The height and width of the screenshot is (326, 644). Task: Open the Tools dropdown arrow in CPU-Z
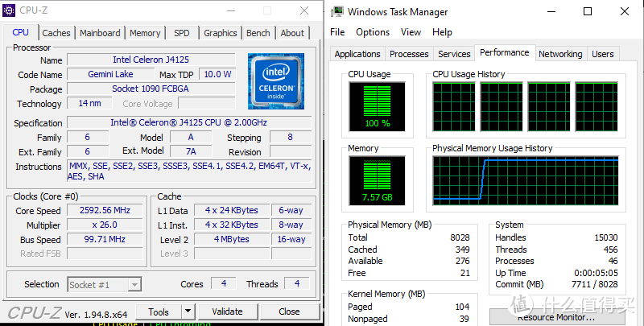[x=188, y=312]
